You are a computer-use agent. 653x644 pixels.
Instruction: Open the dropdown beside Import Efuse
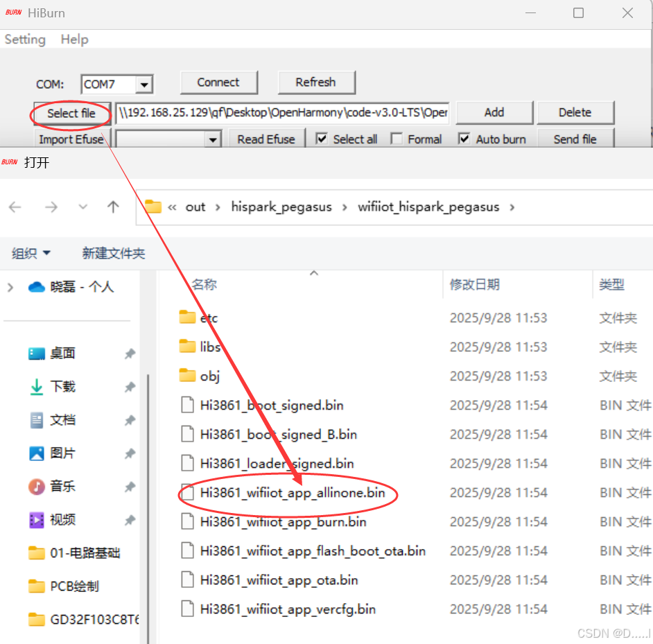[x=213, y=139]
